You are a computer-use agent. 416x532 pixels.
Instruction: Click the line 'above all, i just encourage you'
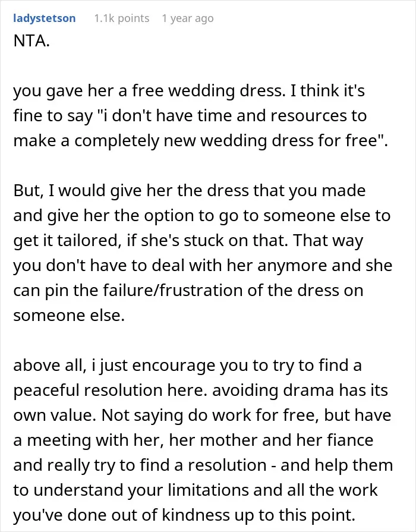(x=188, y=366)
